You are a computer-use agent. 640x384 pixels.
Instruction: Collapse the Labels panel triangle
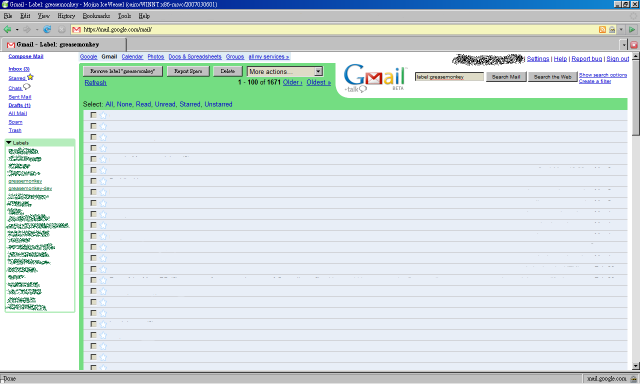pos(9,142)
